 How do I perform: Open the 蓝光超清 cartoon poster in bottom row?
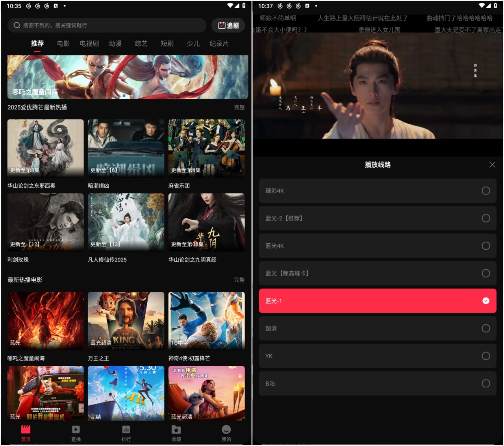(x=207, y=394)
